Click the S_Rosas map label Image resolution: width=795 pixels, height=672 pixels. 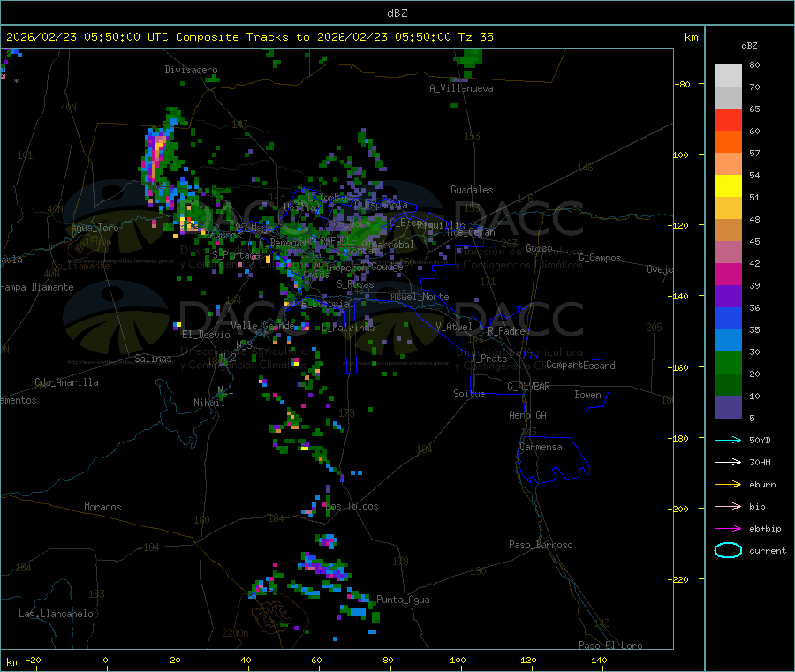tap(355, 284)
